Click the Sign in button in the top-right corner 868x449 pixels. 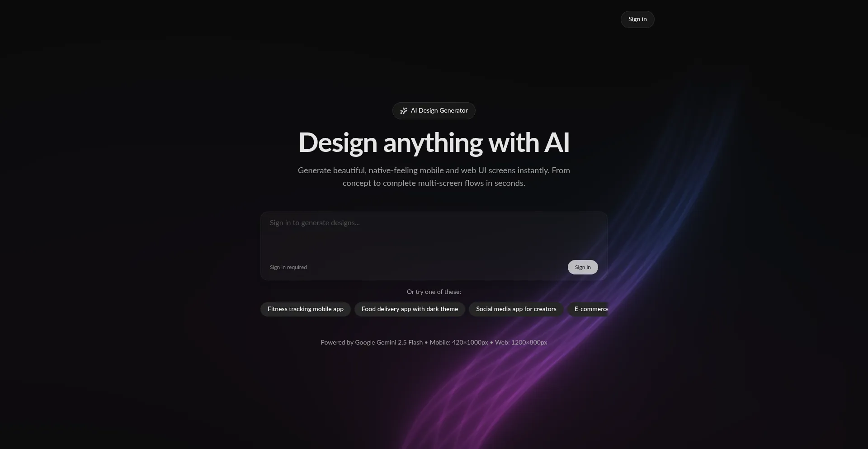pyautogui.click(x=637, y=19)
